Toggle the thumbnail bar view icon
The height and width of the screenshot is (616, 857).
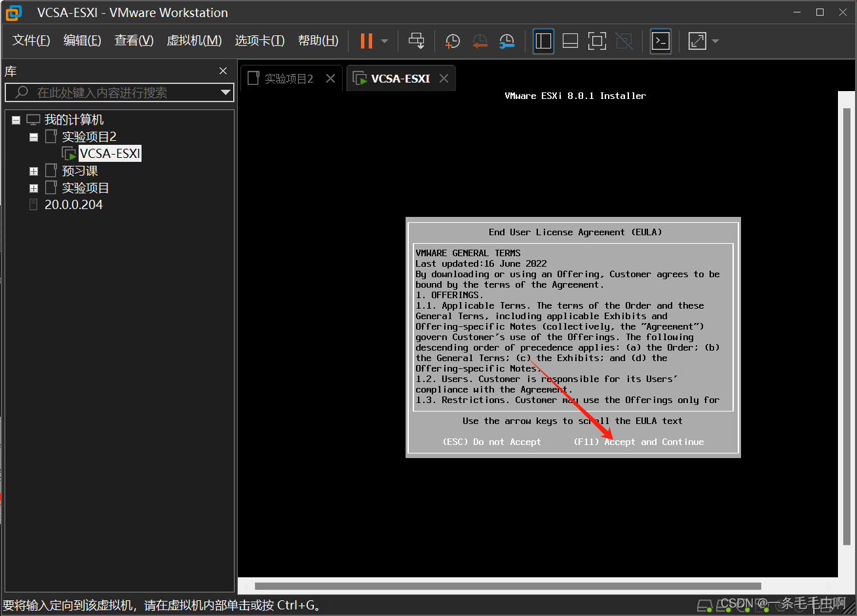(570, 41)
